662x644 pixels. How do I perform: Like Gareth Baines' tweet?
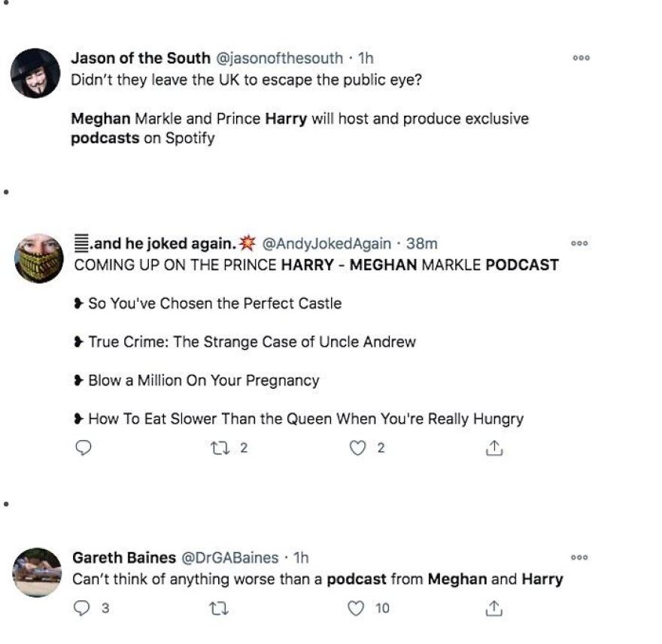pos(358,608)
